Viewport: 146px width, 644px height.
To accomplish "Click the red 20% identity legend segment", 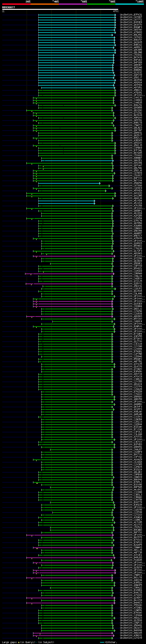I will pos(16,4).
